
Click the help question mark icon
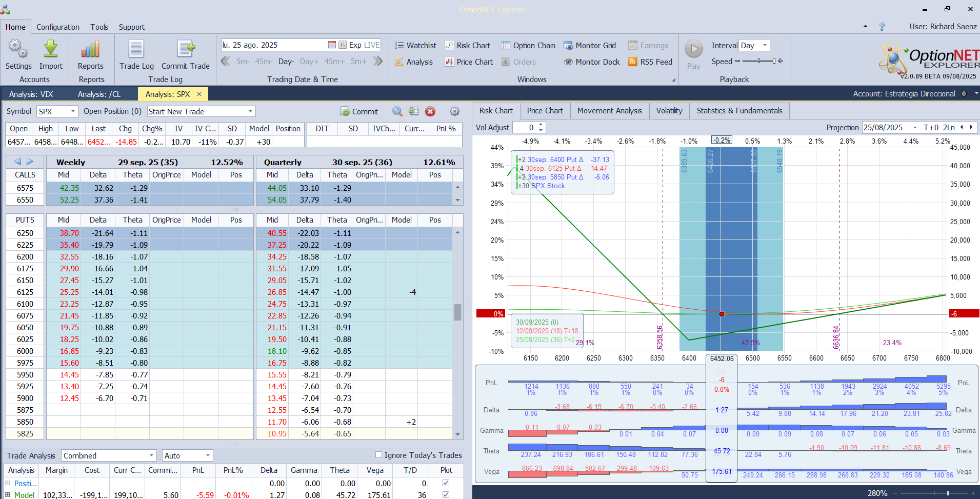tap(882, 27)
